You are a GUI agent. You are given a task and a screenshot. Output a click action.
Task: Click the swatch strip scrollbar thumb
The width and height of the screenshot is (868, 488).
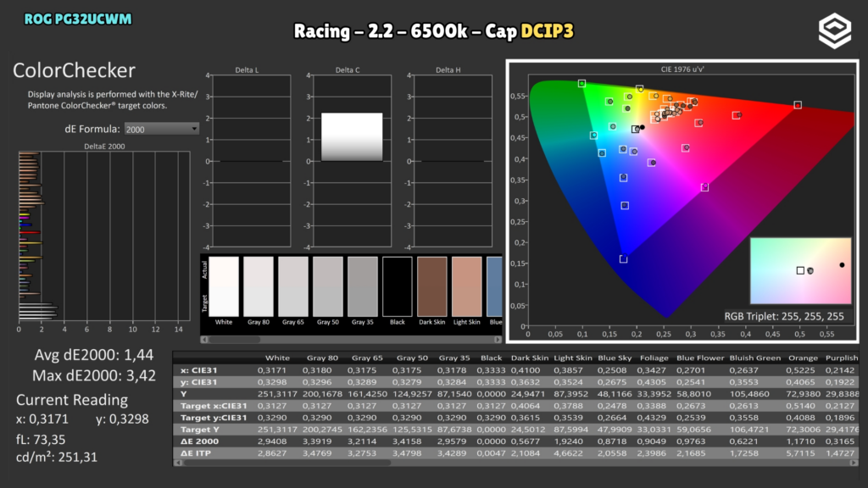[236, 340]
